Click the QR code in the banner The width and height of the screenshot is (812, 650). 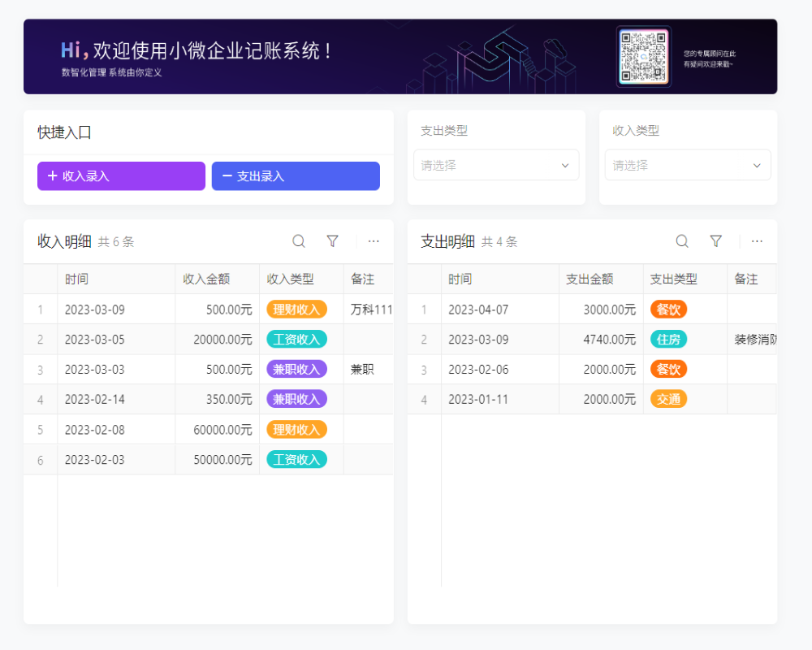tap(644, 57)
